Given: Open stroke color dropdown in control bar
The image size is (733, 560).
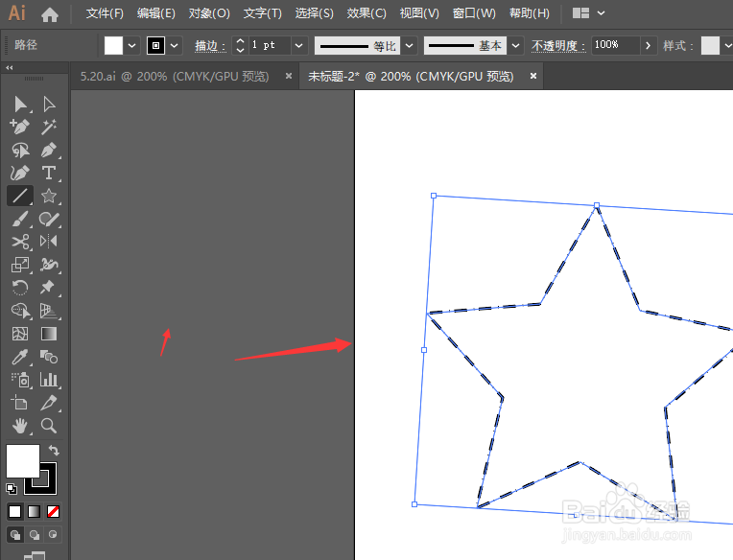Looking at the screenshot, I should (x=175, y=45).
